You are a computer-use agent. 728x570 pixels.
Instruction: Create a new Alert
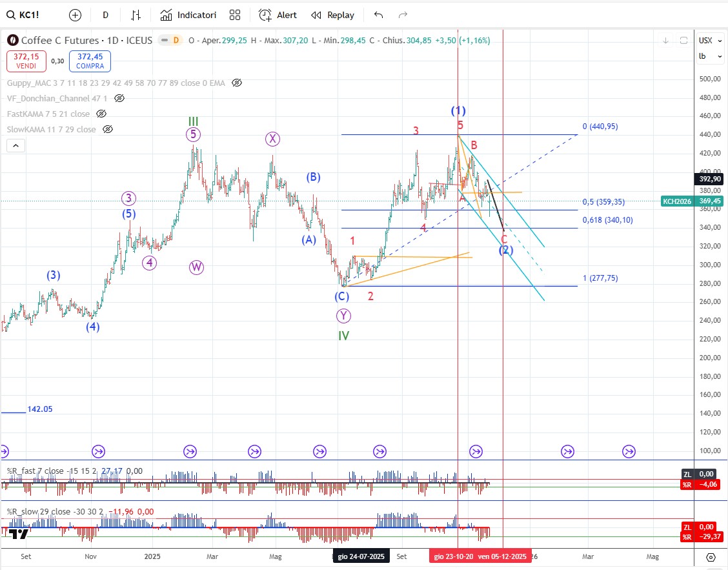278,15
